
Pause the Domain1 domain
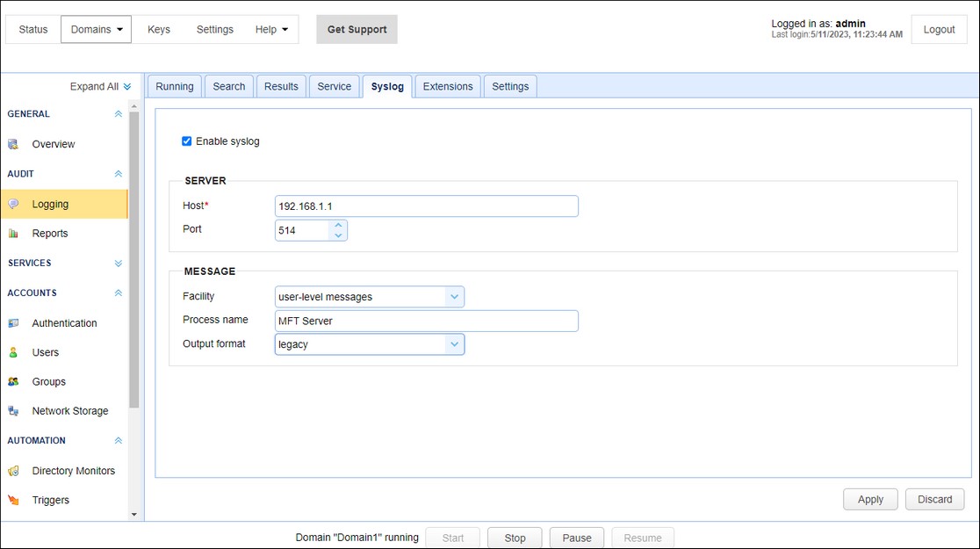click(576, 538)
